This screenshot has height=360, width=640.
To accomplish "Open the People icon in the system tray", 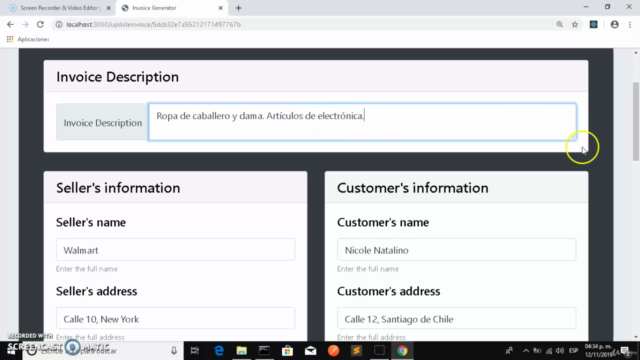I will tap(509, 351).
